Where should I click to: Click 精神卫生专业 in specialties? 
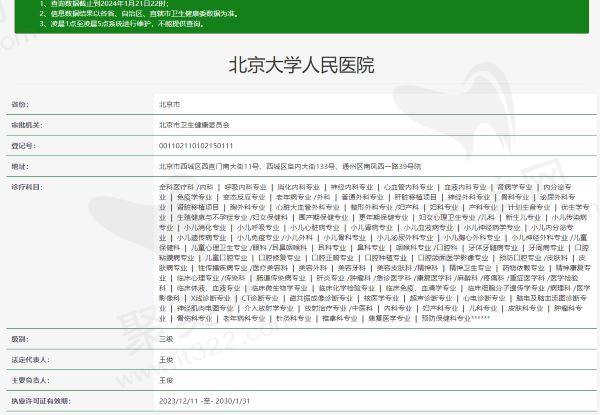tap(470, 268)
